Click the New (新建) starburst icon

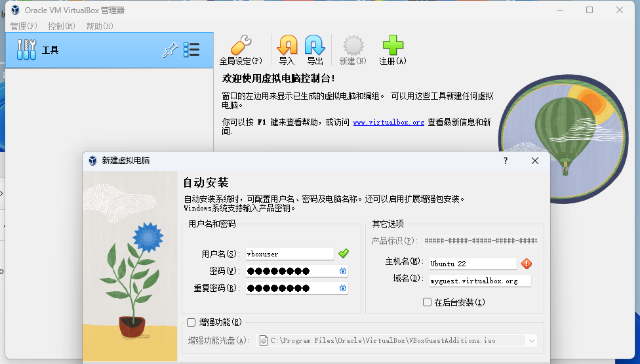(353, 45)
